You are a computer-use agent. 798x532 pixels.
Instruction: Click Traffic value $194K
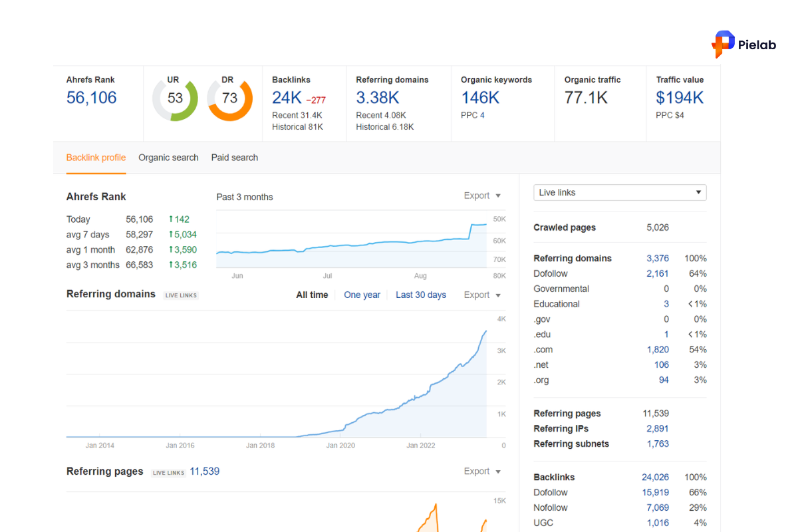click(680, 98)
